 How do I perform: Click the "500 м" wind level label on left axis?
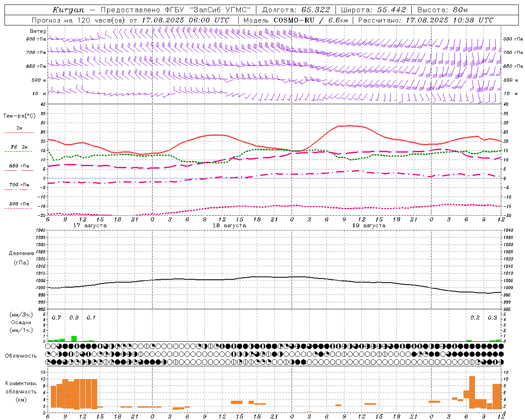coord(38,80)
